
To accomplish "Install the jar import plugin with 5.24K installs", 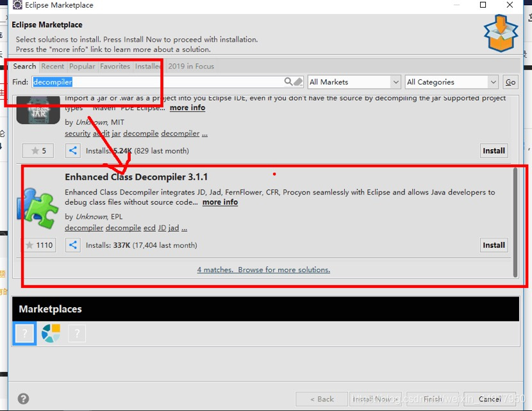I will tap(494, 150).
